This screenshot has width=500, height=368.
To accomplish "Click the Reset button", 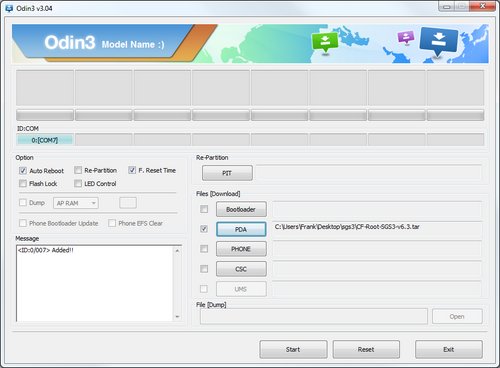I will 366,349.
